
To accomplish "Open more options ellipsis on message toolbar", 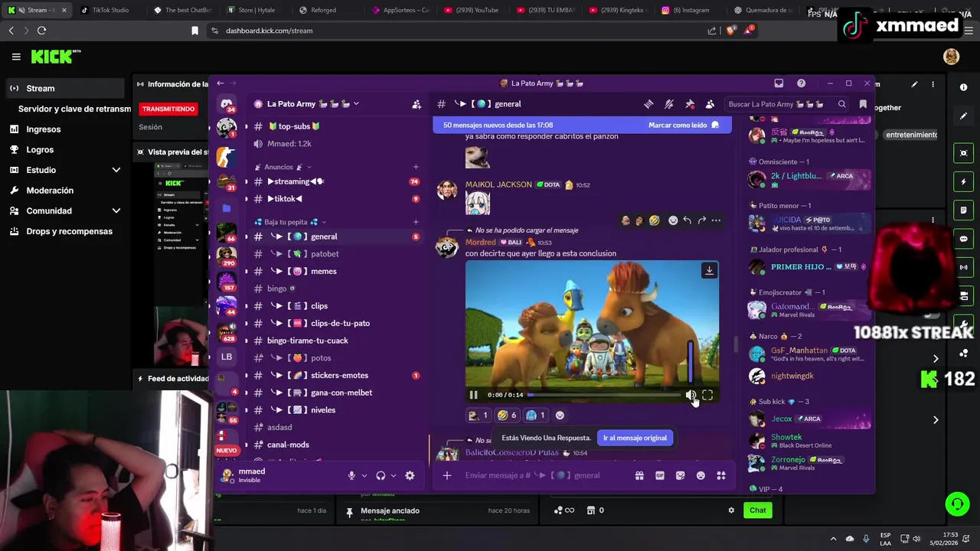I will tap(716, 220).
